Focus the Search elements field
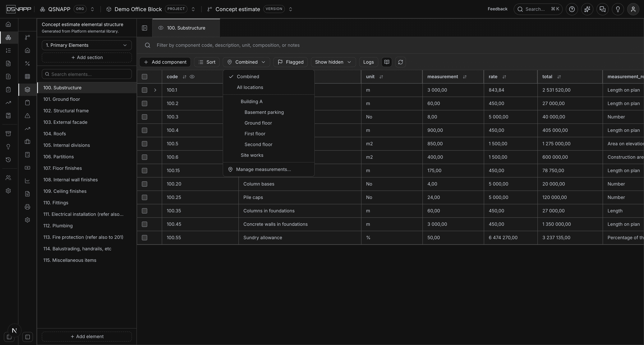 [x=87, y=74]
